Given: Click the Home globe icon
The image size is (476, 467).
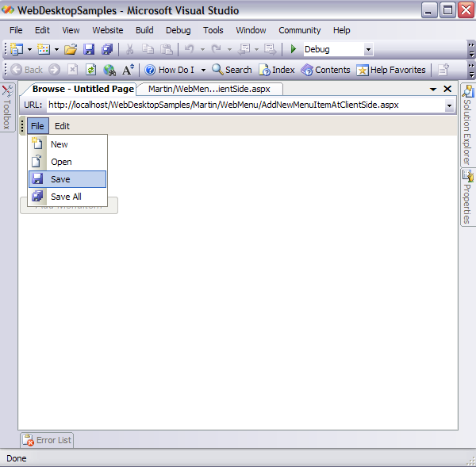Looking at the screenshot, I should click(109, 70).
